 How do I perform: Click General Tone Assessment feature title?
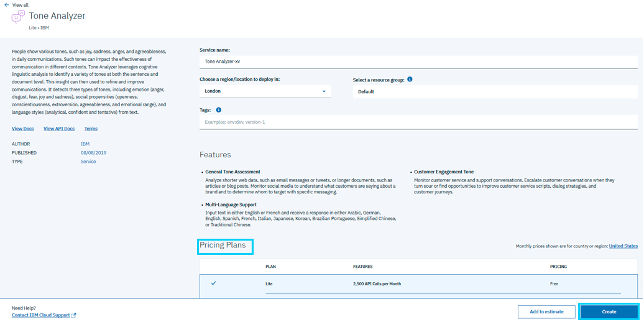click(x=233, y=172)
